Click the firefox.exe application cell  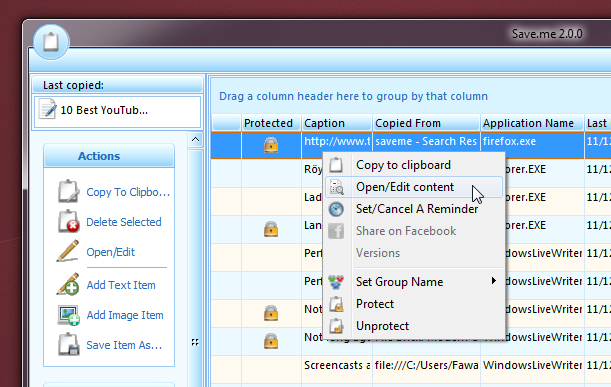click(x=532, y=145)
